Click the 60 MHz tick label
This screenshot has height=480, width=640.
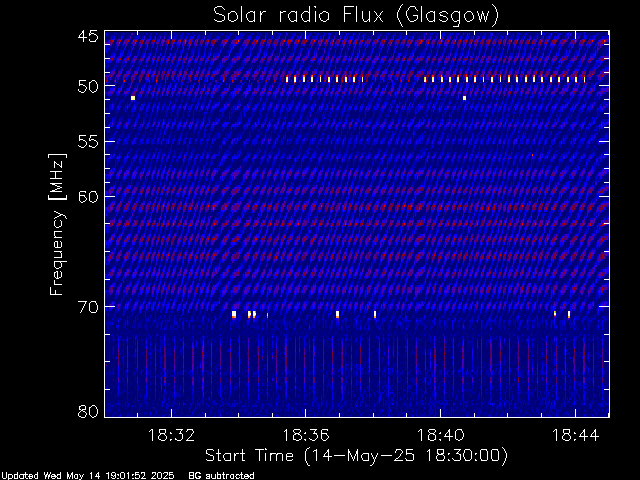(x=88, y=196)
